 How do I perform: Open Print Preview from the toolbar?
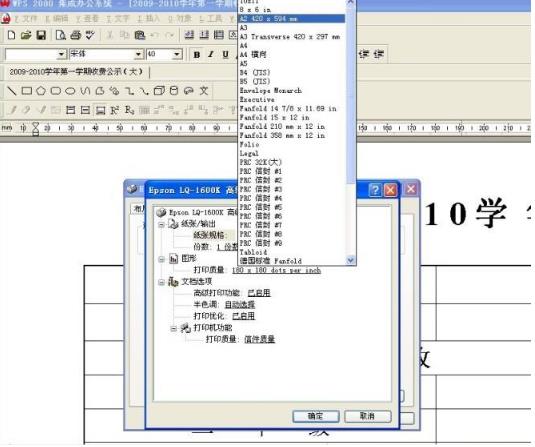pos(61,35)
